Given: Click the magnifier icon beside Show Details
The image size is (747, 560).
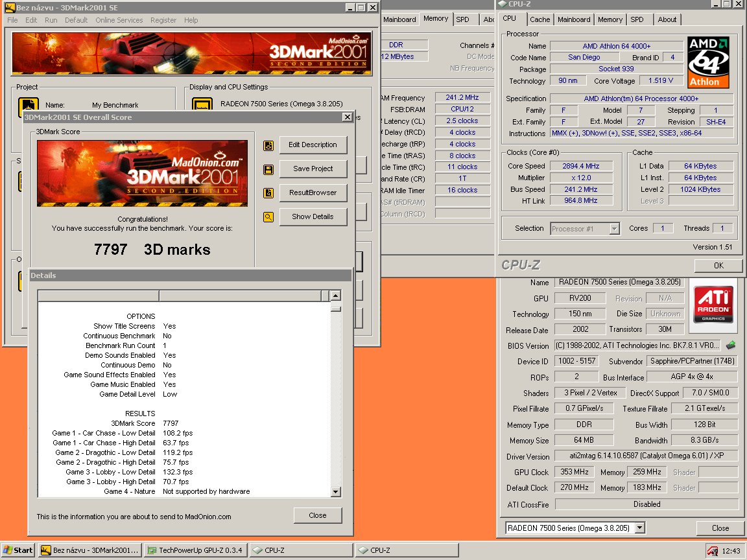Looking at the screenshot, I should click(x=268, y=217).
